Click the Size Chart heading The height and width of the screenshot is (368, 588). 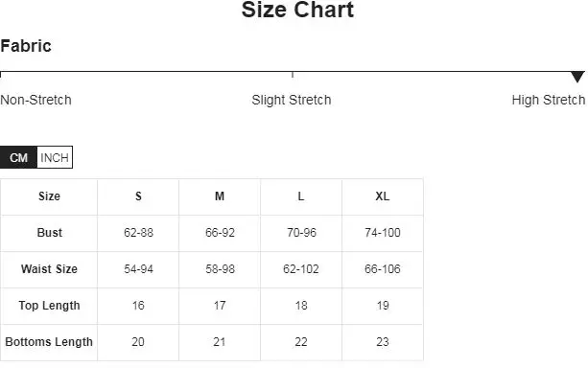tap(297, 10)
